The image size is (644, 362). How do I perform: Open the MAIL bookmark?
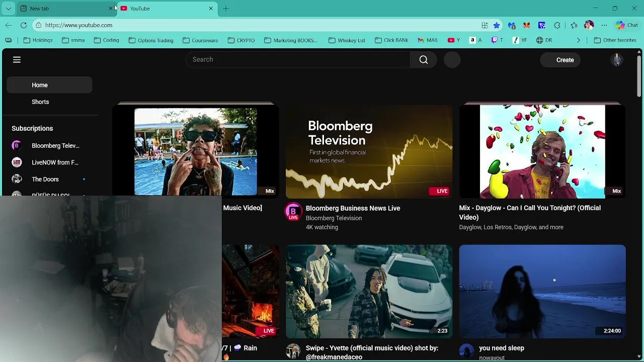428,40
